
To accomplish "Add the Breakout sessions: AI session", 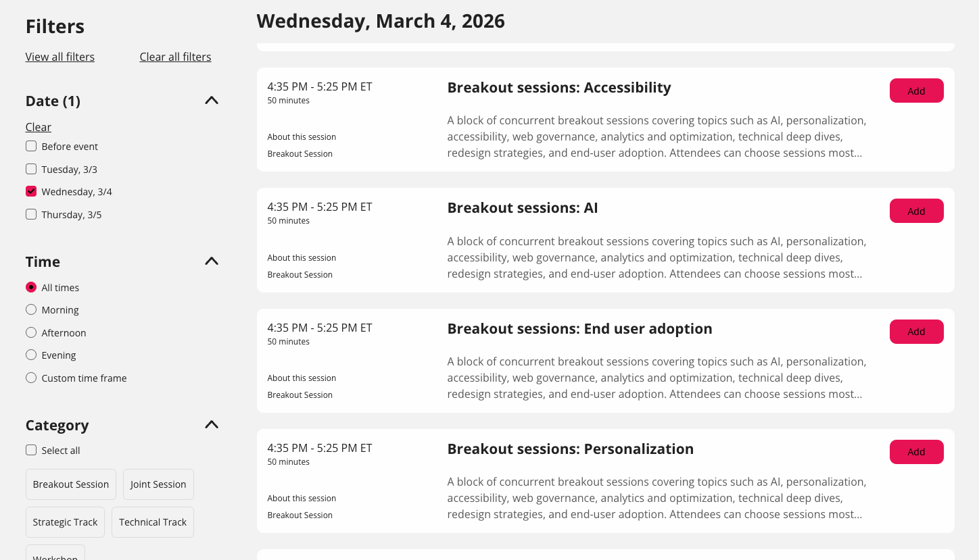I will (916, 211).
